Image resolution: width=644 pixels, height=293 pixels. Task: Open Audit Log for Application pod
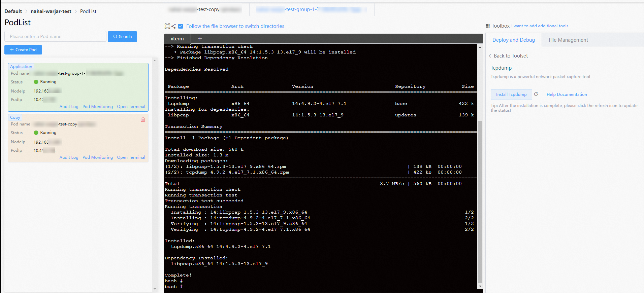click(69, 107)
